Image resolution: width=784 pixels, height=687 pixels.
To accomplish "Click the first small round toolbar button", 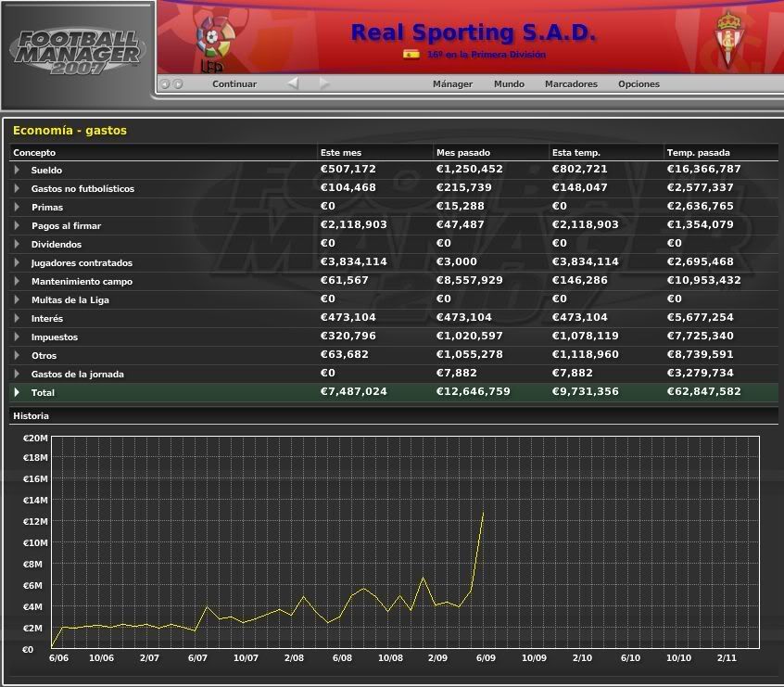I will pos(166,84).
